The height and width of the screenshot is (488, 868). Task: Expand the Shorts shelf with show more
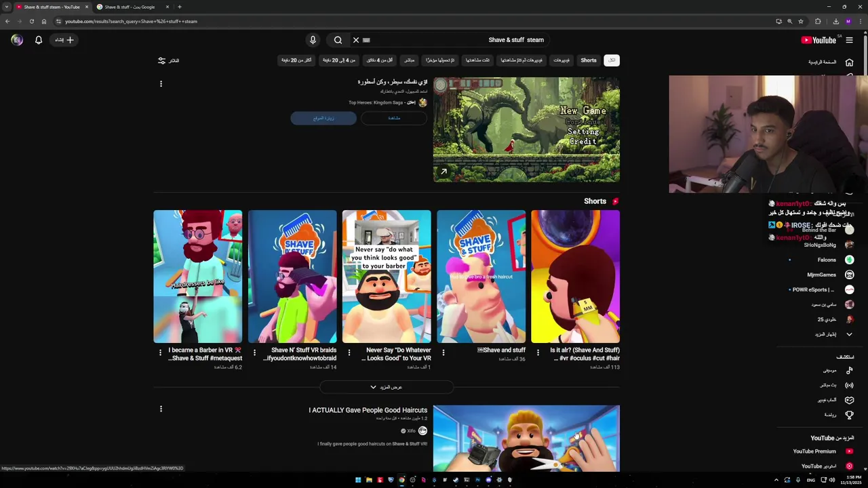[x=387, y=387]
